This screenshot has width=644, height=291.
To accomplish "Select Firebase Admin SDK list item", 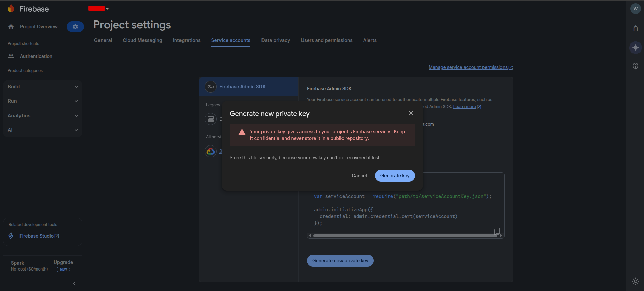I will point(249,87).
